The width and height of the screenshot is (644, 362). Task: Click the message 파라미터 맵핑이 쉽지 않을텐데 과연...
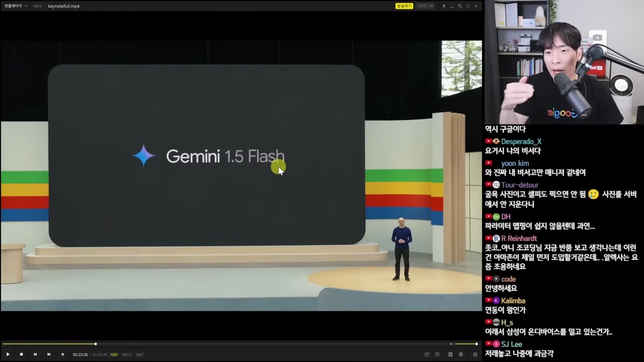coord(540,226)
